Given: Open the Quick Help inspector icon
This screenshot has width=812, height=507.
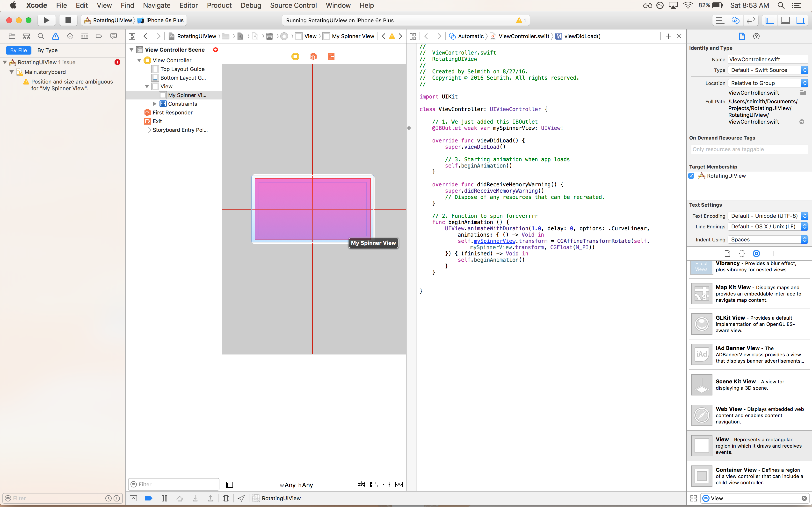Looking at the screenshot, I should [756, 36].
